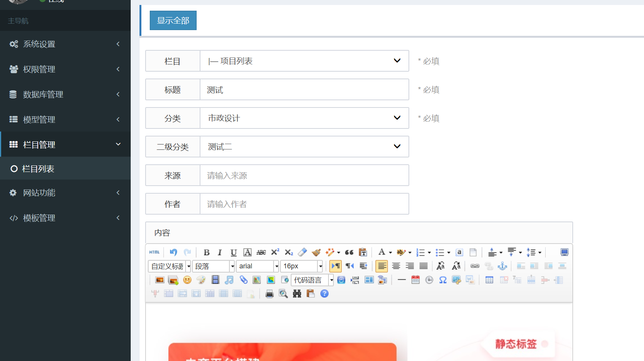This screenshot has height=361, width=644.
Task: Open special characters omega icon
Action: 443,280
